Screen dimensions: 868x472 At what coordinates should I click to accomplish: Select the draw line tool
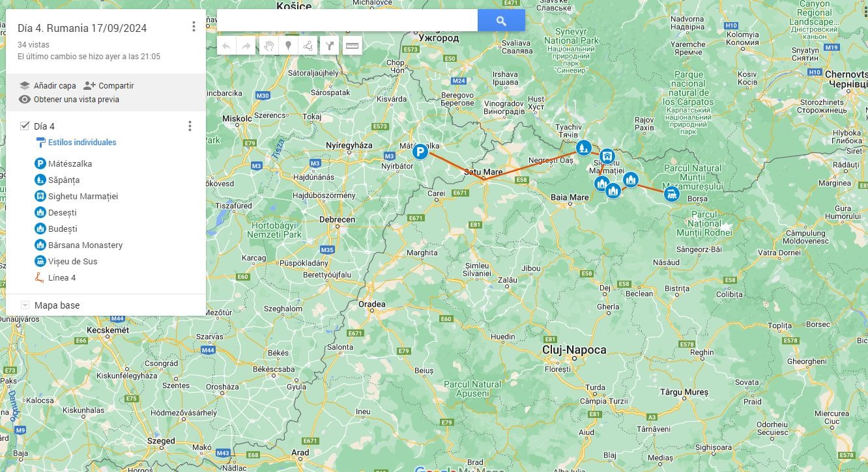click(x=309, y=46)
